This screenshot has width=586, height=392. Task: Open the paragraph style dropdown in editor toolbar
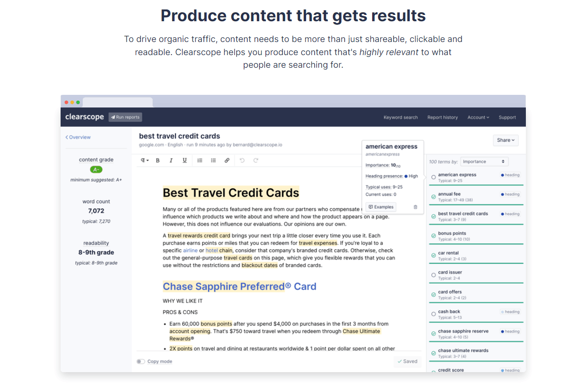[x=145, y=160]
